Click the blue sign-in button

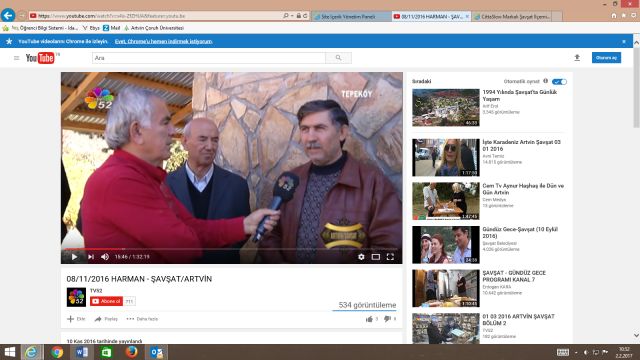[x=606, y=58]
